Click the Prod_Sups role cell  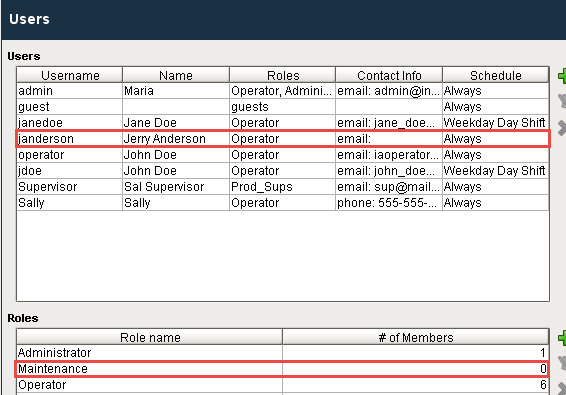point(283,187)
